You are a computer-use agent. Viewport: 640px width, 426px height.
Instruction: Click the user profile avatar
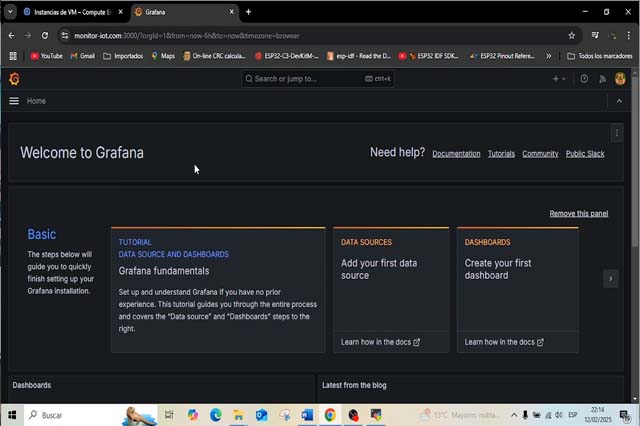[620, 79]
